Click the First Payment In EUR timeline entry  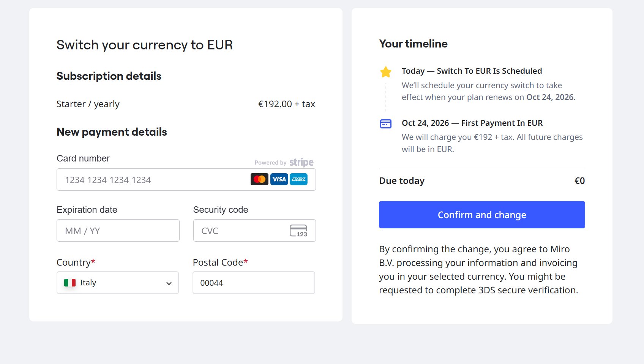472,123
